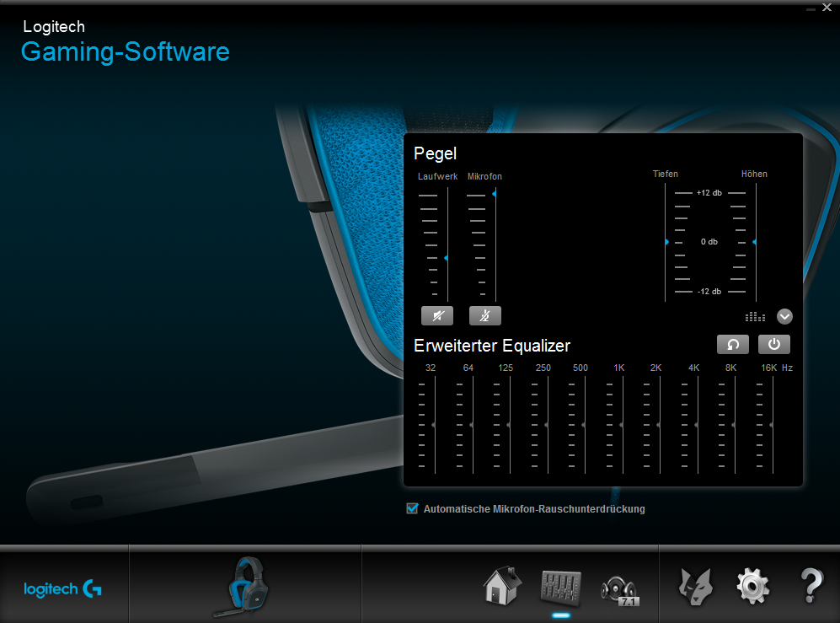Click the 64 Hz equalizer band slider
The width and height of the screenshot is (840, 623).
(x=472, y=425)
